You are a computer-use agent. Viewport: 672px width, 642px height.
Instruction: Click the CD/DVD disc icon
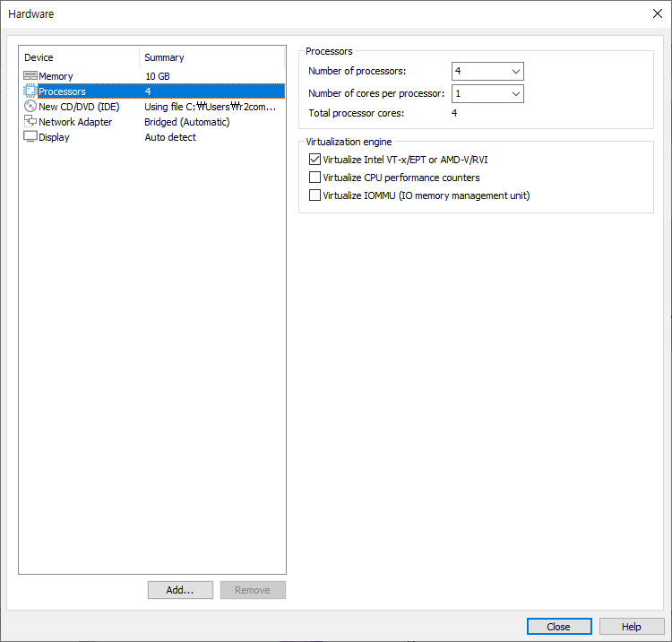click(30, 107)
